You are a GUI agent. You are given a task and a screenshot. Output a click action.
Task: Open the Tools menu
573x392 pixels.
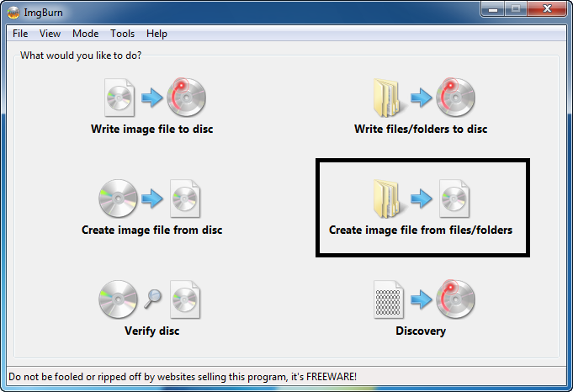point(122,34)
